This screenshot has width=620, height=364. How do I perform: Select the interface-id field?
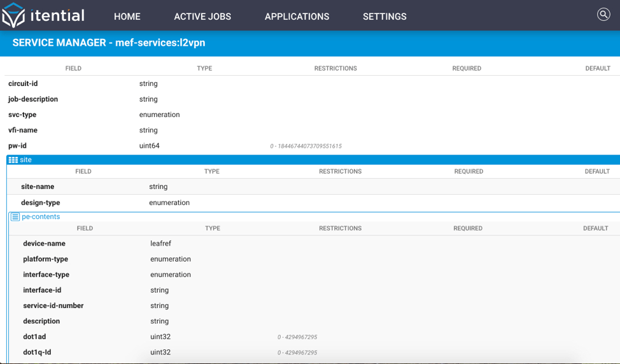coord(42,290)
